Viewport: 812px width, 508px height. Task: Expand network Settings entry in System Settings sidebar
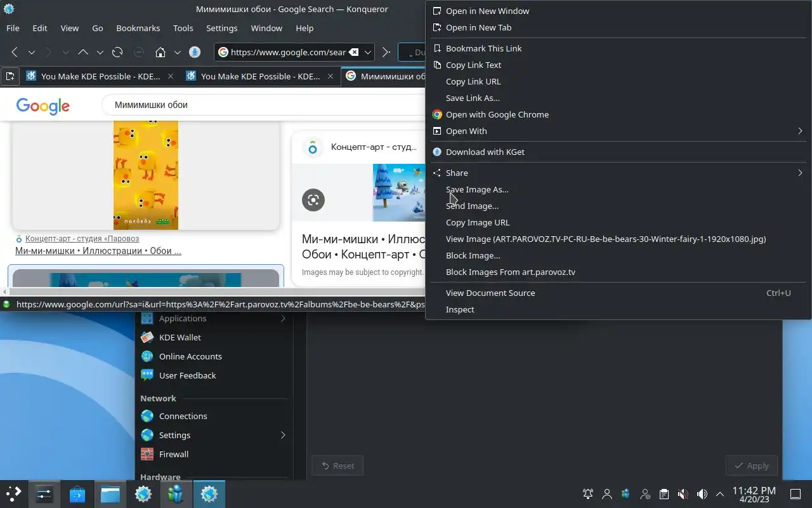coord(214,435)
